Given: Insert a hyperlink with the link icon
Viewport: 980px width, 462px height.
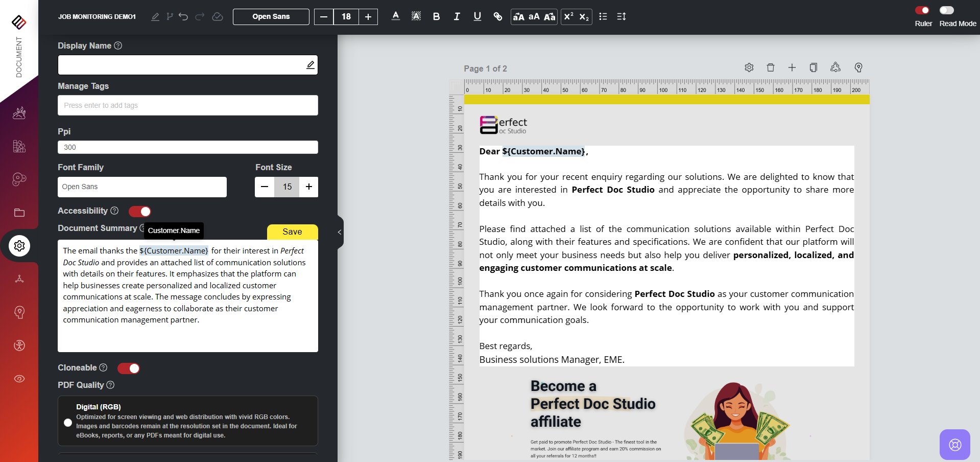Looking at the screenshot, I should point(497,17).
